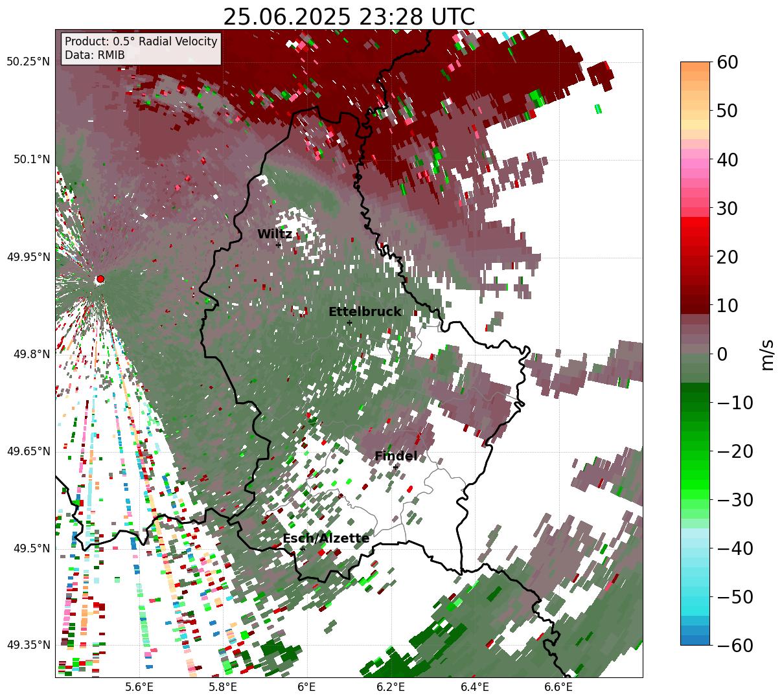Click the colorbar value −40
Image resolution: width=782 pixels, height=700 pixels.
click(x=734, y=548)
